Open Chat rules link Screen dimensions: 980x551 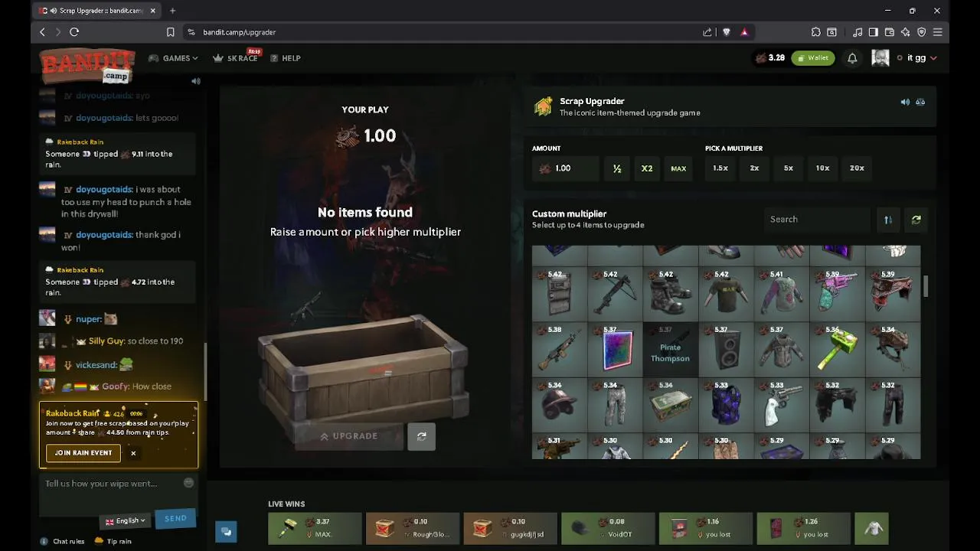pos(62,541)
